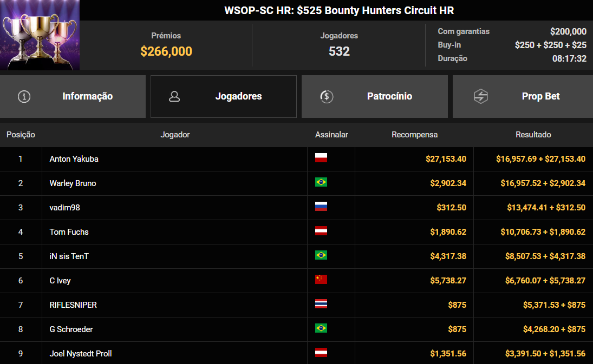
Task: Click the dollar icon on Patrocínio tab
Action: 325,96
